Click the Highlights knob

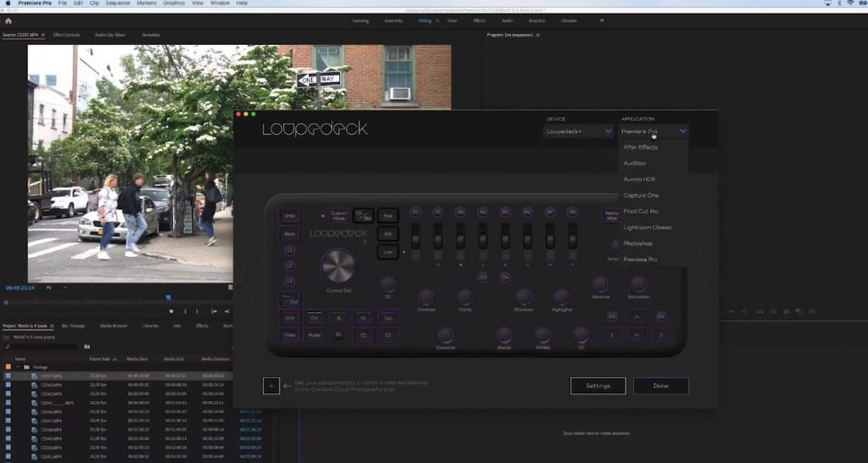point(561,298)
